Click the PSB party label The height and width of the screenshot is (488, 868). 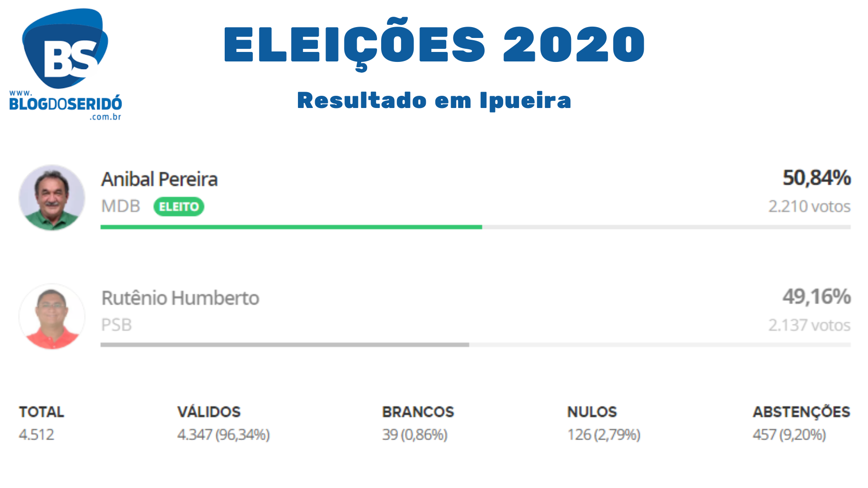point(117,325)
